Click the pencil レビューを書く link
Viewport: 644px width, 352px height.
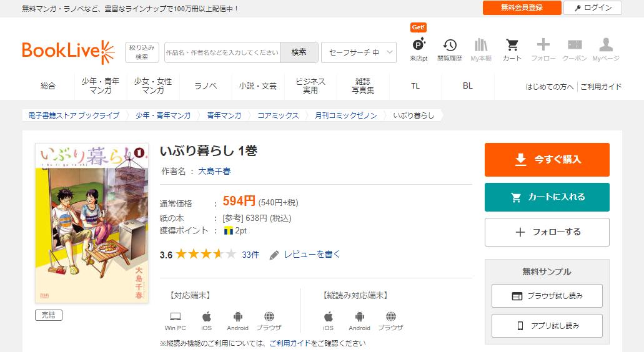click(x=305, y=255)
